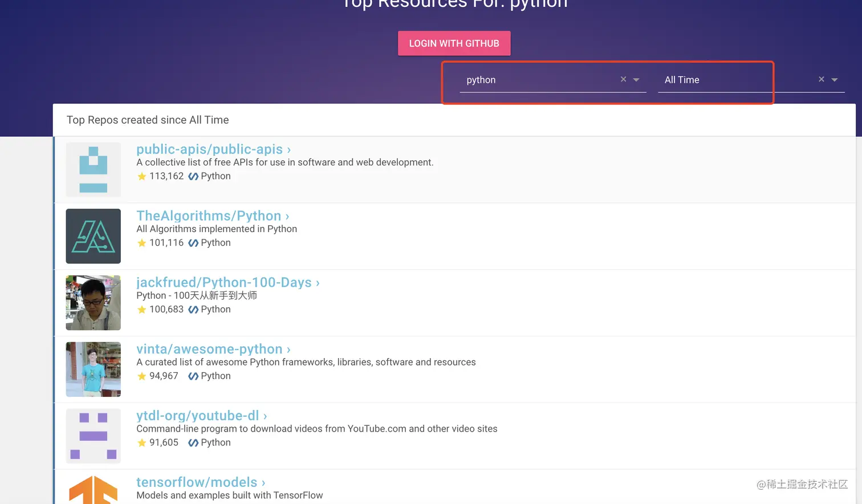Click the Python label in Python-100-Days row
Viewport: 862px width, 504px height.
(215, 310)
